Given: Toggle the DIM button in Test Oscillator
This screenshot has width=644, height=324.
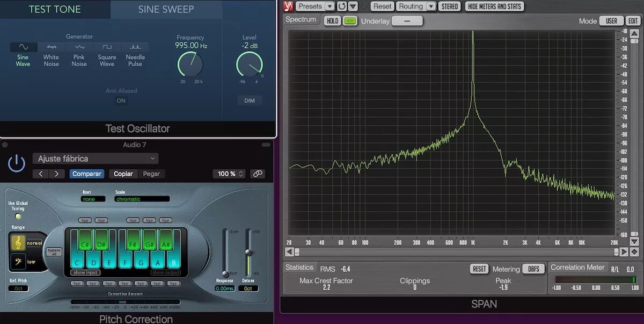Looking at the screenshot, I should 250,100.
